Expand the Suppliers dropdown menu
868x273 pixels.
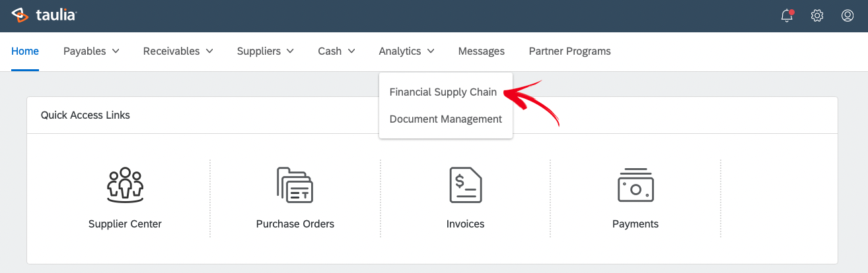(266, 51)
